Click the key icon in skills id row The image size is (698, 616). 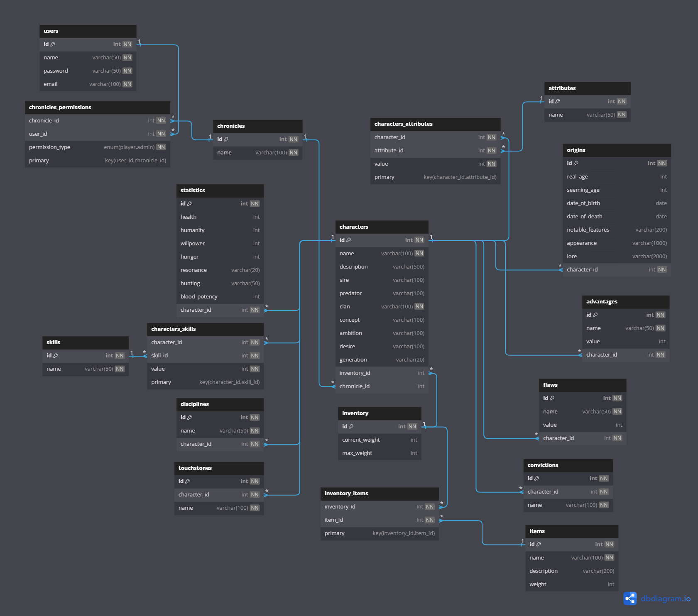click(56, 356)
